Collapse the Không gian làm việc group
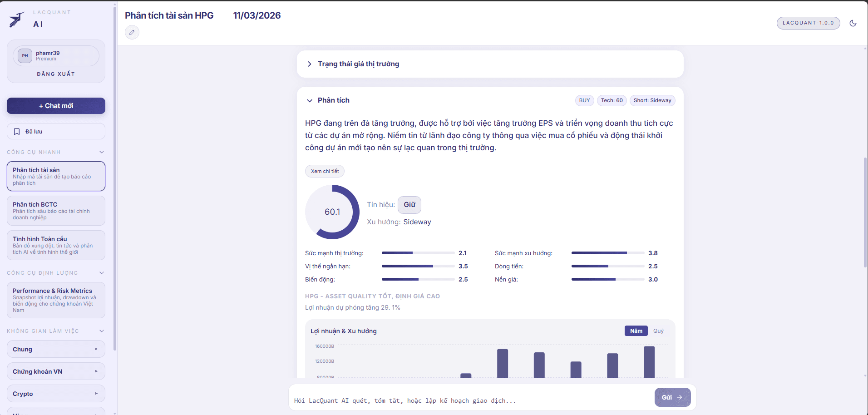868x415 pixels. tap(102, 331)
